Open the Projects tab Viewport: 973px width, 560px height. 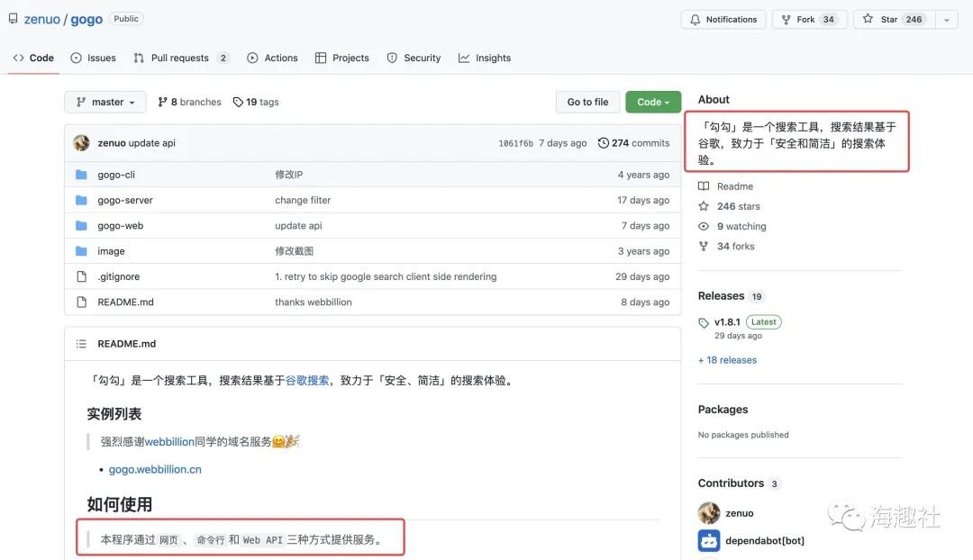(x=342, y=58)
